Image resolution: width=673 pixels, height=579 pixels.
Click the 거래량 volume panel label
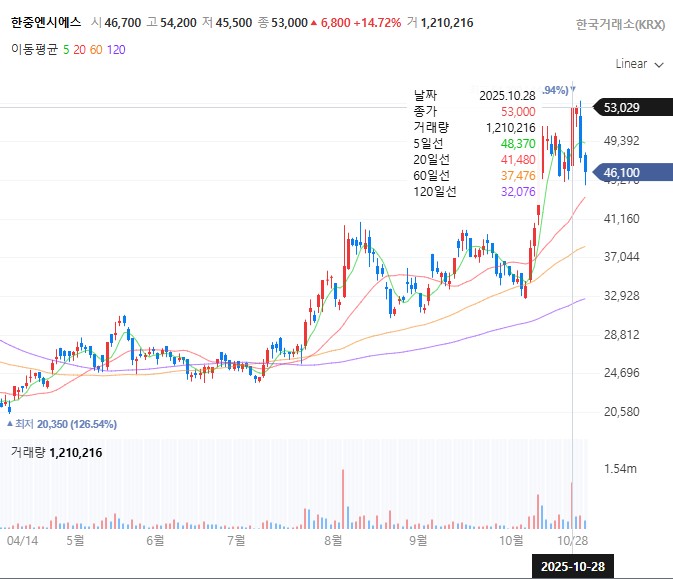27,453
